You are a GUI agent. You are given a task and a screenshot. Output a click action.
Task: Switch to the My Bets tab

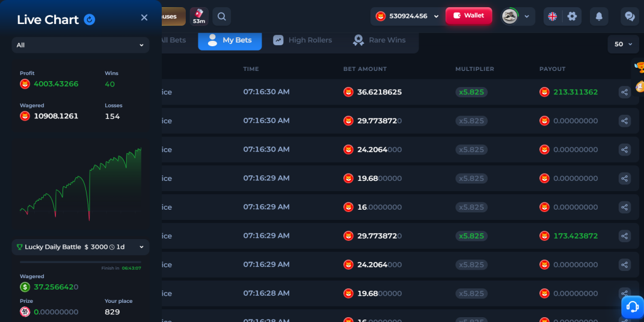click(230, 40)
